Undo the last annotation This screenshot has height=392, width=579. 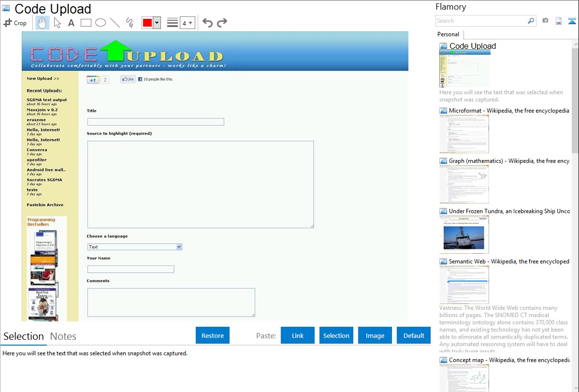tap(207, 23)
